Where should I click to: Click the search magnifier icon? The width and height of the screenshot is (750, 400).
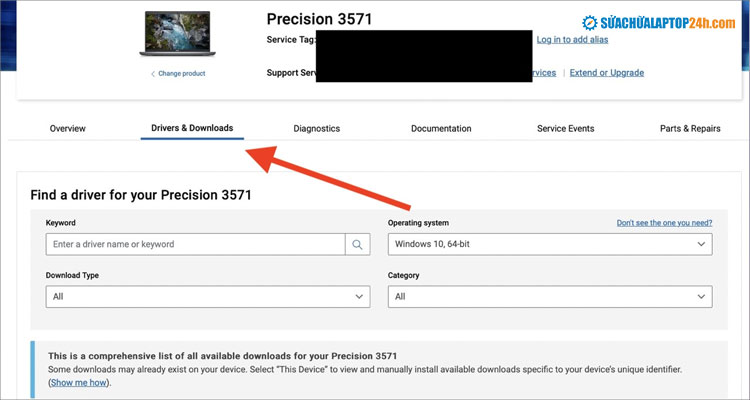(x=358, y=244)
